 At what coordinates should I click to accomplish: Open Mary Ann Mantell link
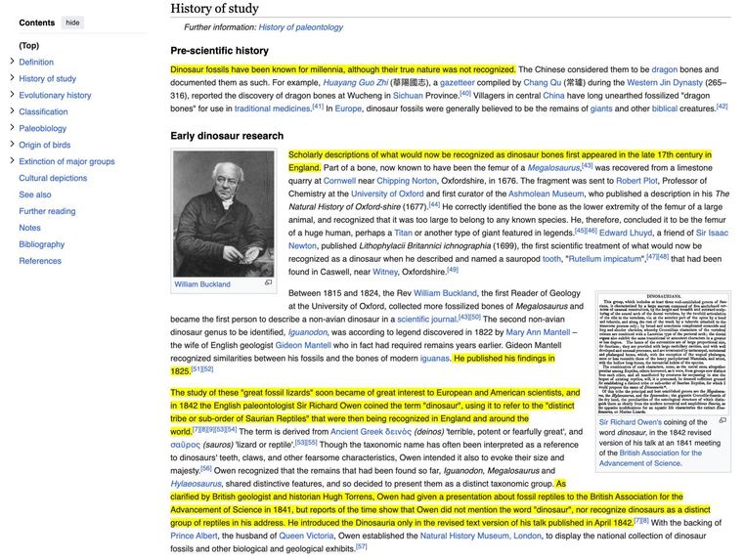(x=538, y=332)
